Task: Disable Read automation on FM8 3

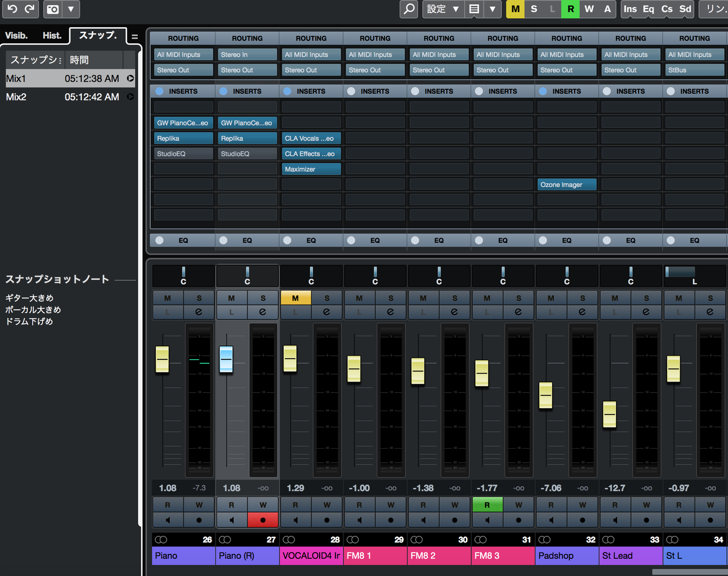Action: click(487, 504)
